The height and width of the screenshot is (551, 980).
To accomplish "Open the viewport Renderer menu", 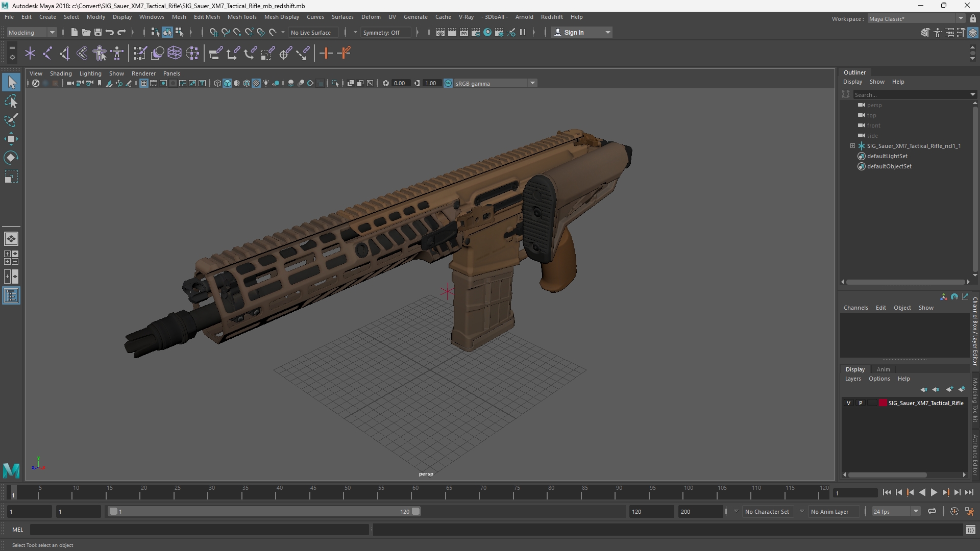I will click(x=143, y=73).
